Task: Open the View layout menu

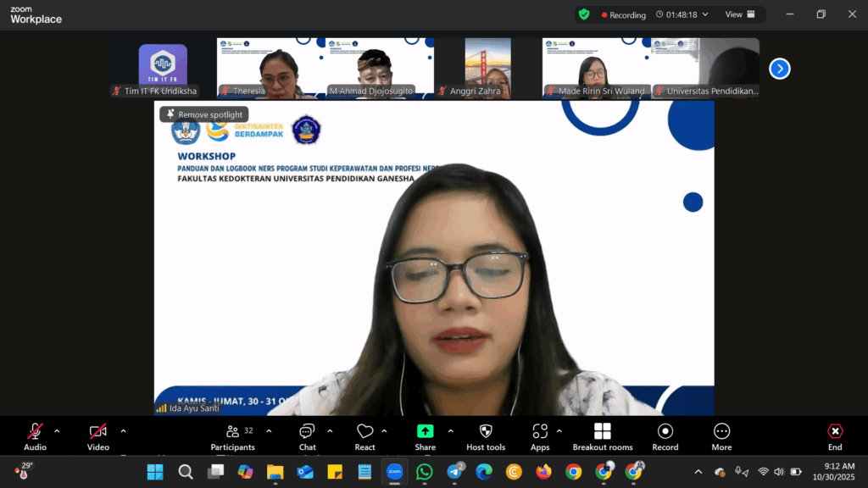Action: (739, 14)
